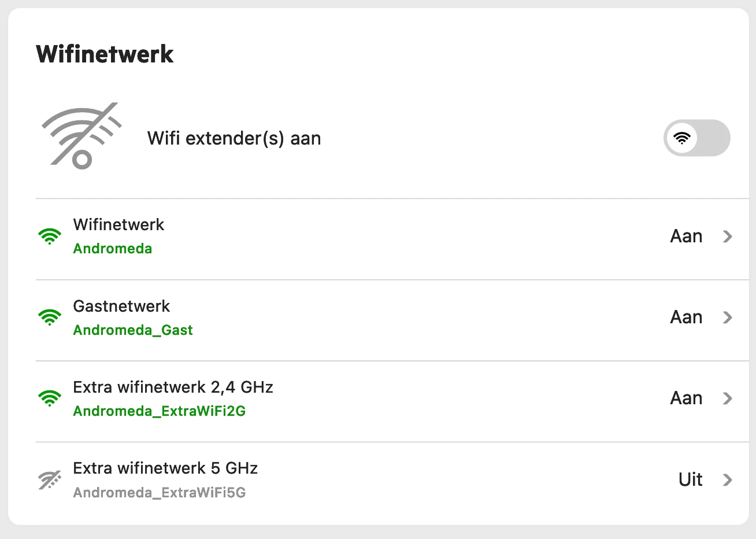756x539 pixels.
Task: Open Extra wifinetwerk 5 GHz chevron
Action: (728, 479)
